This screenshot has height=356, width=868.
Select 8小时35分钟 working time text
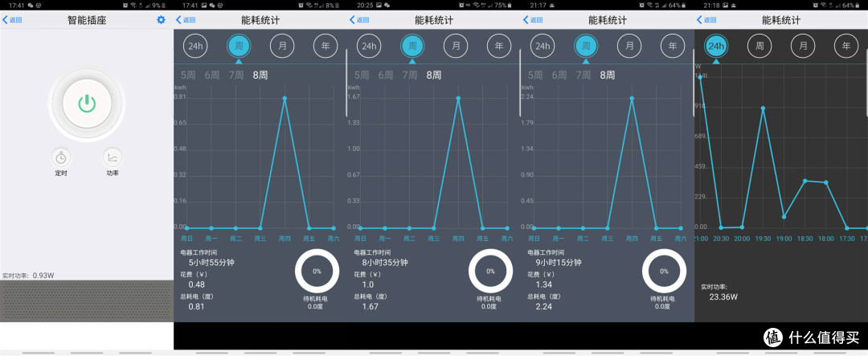[x=385, y=263]
